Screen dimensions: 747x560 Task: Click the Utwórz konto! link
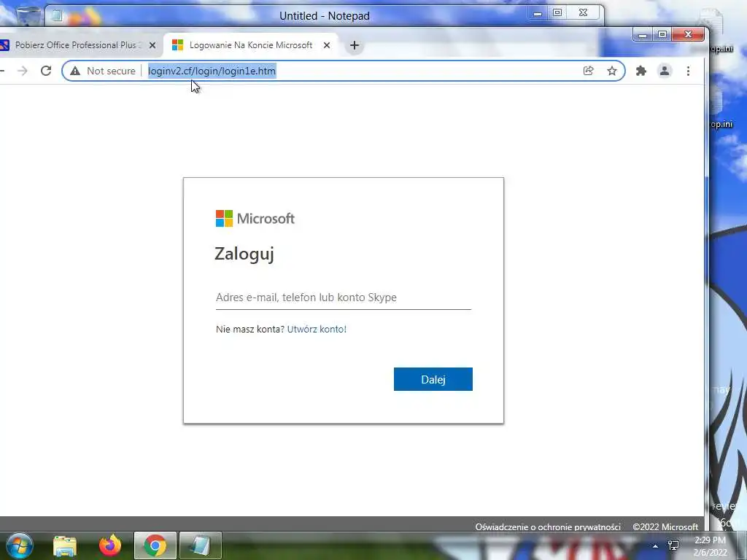(317, 329)
